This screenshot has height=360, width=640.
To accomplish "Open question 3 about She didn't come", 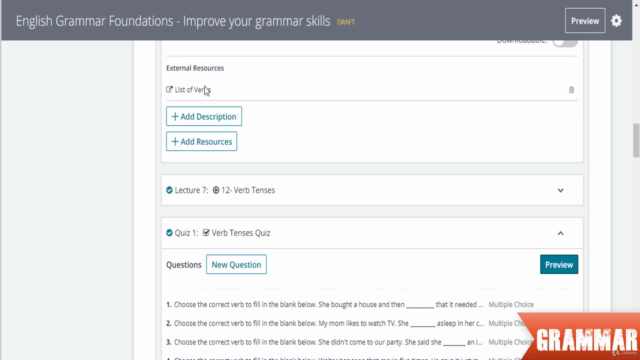I will pyautogui.click(x=324, y=342).
